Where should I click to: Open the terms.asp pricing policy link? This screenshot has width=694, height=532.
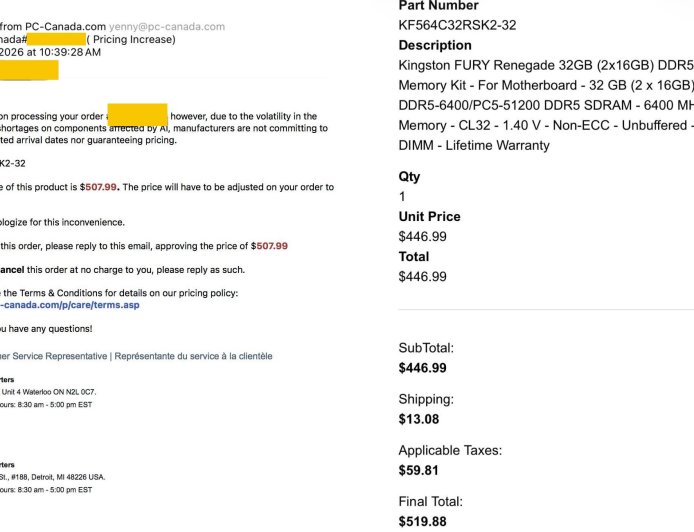69,305
